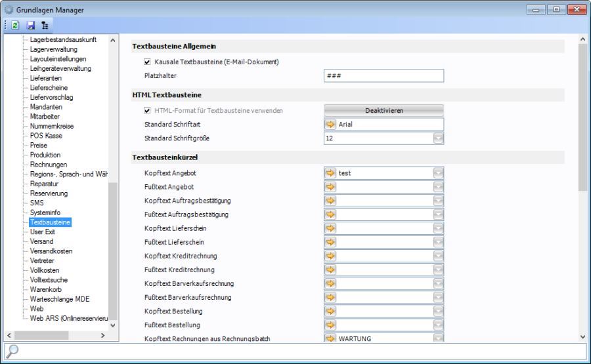The width and height of the screenshot is (591, 364).
Task: Open the Standard Schriftgröße dropdown
Action: coord(438,138)
